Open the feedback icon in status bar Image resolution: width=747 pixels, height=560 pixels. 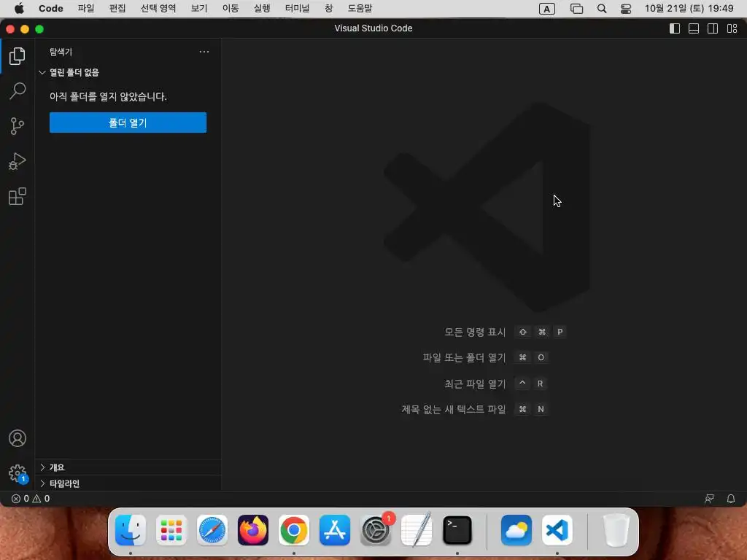709,499
